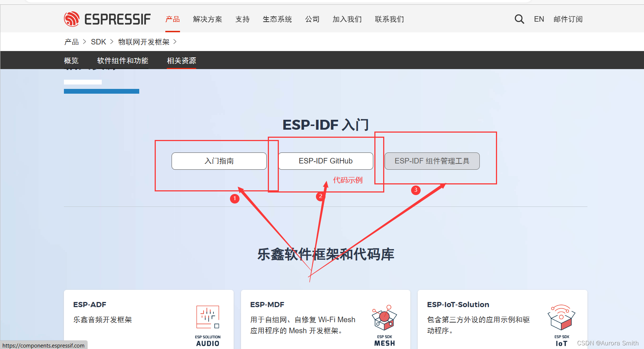The image size is (644, 349).
Task: Open the ESP-IoT-Solution card title
Action: pos(458,305)
